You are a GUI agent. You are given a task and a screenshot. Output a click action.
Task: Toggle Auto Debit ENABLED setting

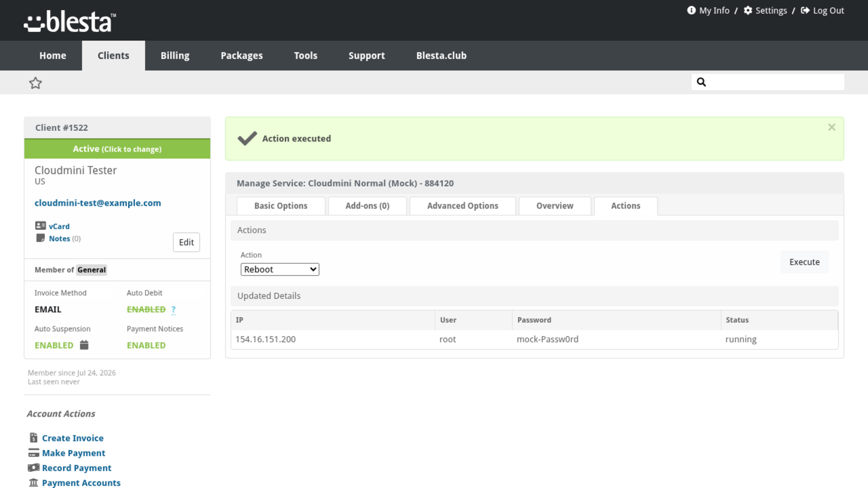coord(146,310)
